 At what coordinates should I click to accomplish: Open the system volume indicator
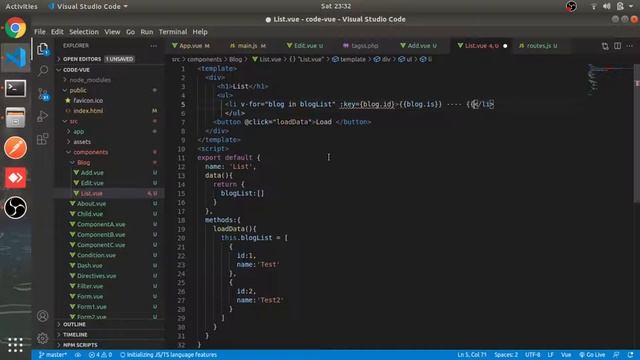coord(607,6)
